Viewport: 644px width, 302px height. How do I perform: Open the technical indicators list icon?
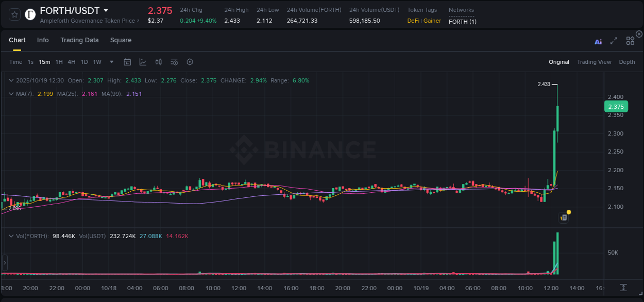click(174, 62)
